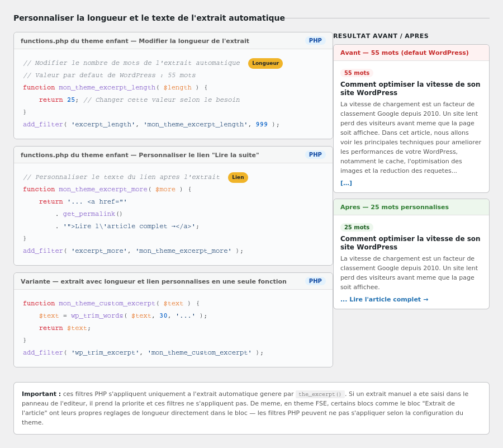Click the PHP badge on the "Lire la suite" block

pyautogui.click(x=315, y=155)
